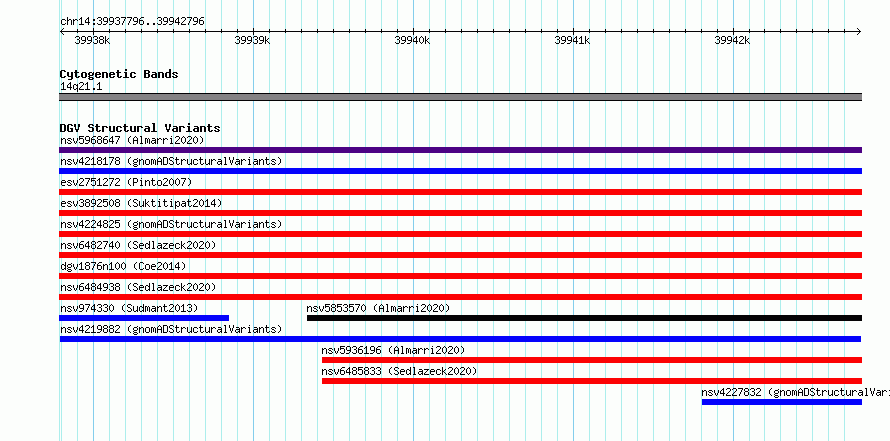Click the red nsv4224825 variant bar

pos(460,234)
